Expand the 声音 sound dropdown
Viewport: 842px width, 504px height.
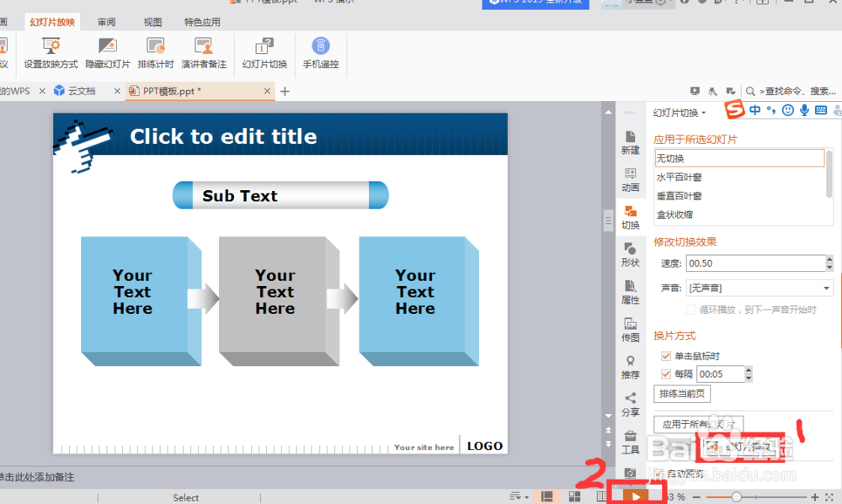827,289
